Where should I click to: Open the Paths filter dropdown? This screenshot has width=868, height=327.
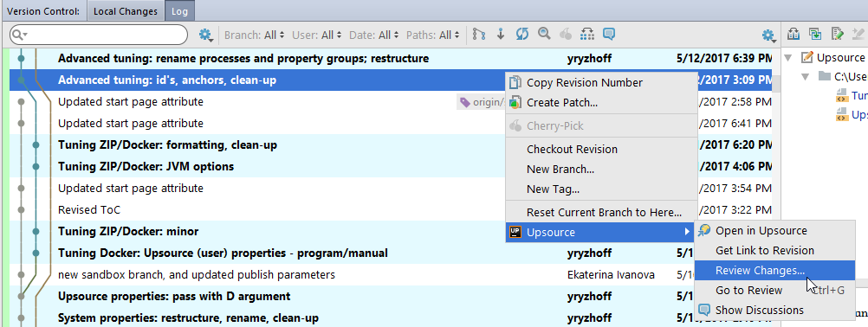(x=433, y=35)
